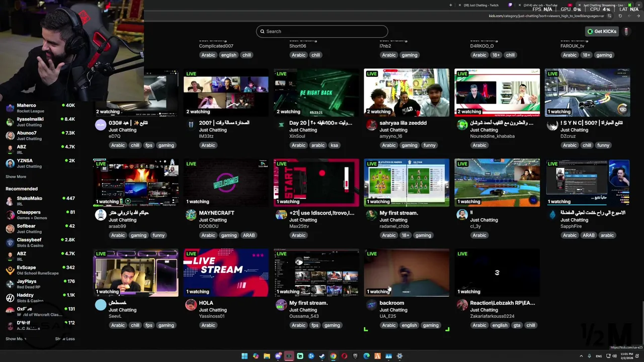Screen dimensions: 644x362
Task: Click the kick.com address bar URL
Action: 546,16
